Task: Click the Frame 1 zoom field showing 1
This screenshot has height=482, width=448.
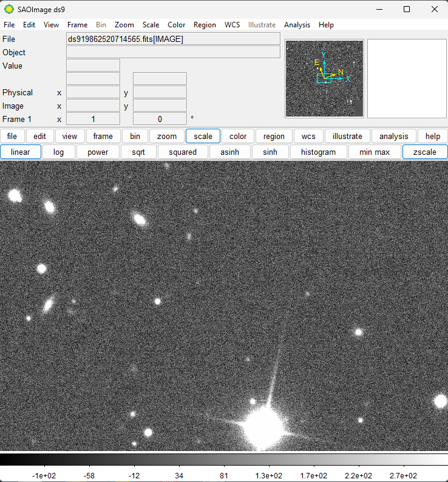Action: pos(93,119)
